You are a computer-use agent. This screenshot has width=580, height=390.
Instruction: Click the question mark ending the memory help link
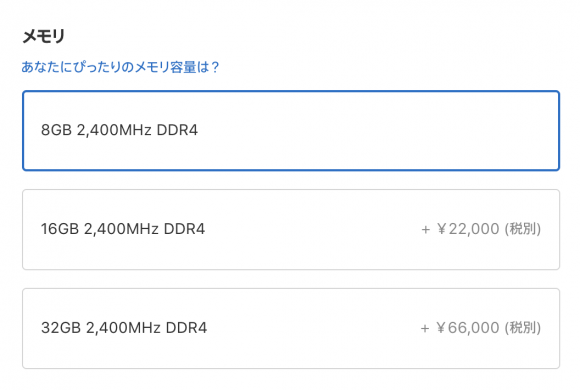click(215, 67)
